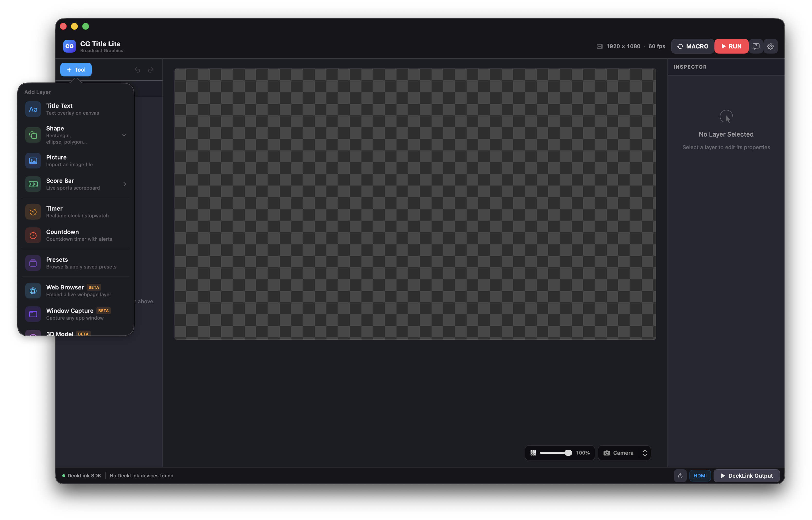Open the Tool menu
This screenshot has height=520, width=812.
pyautogui.click(x=76, y=70)
